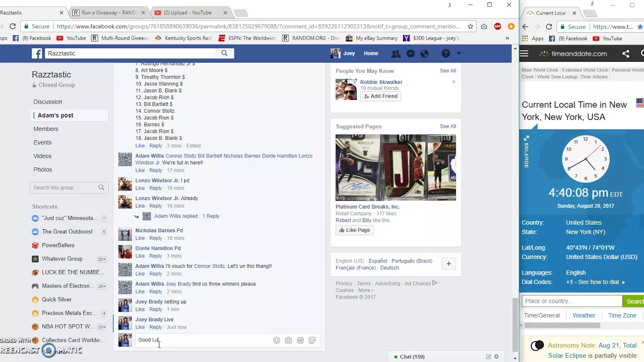
Task: Open timeanddate hamburger menu
Action: tap(524, 53)
